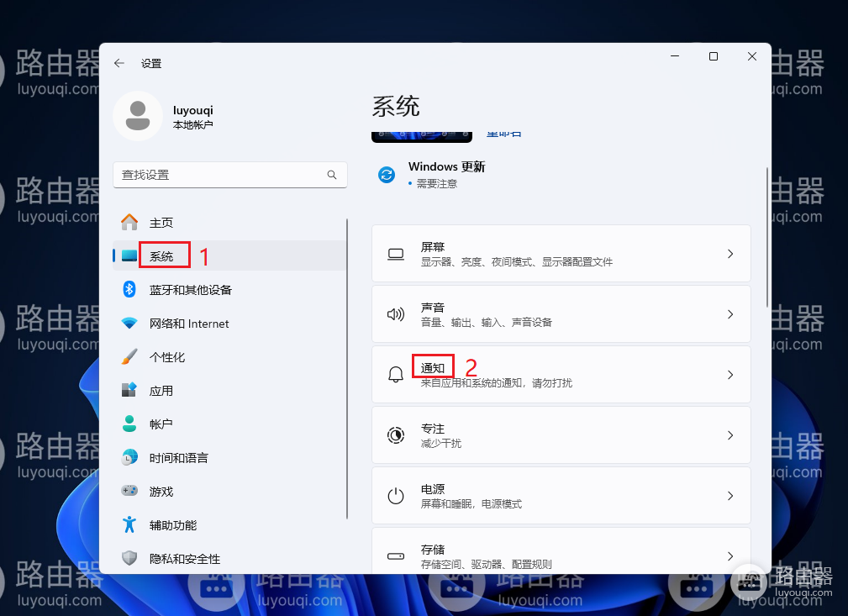Select 系统 in the sidebar
The height and width of the screenshot is (616, 848).
[x=229, y=255]
